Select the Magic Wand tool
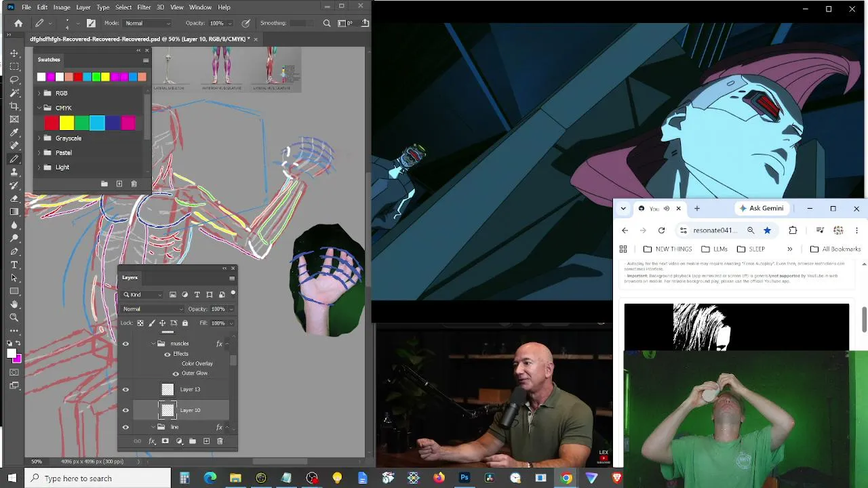 [x=14, y=93]
